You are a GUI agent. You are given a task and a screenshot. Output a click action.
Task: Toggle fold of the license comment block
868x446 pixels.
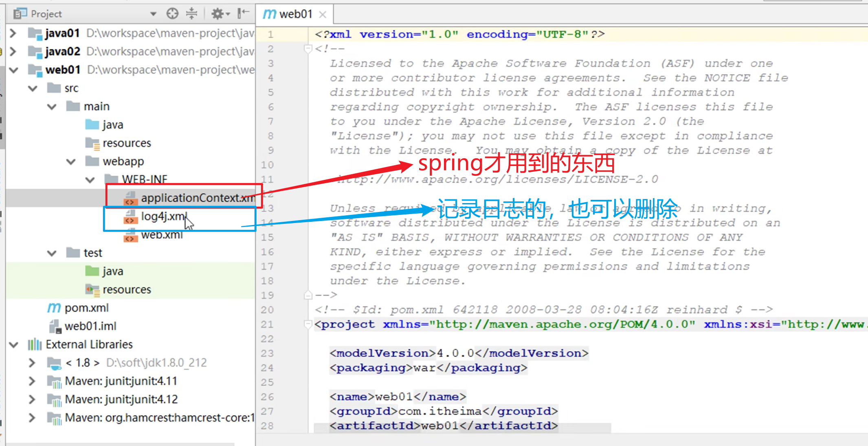click(308, 49)
